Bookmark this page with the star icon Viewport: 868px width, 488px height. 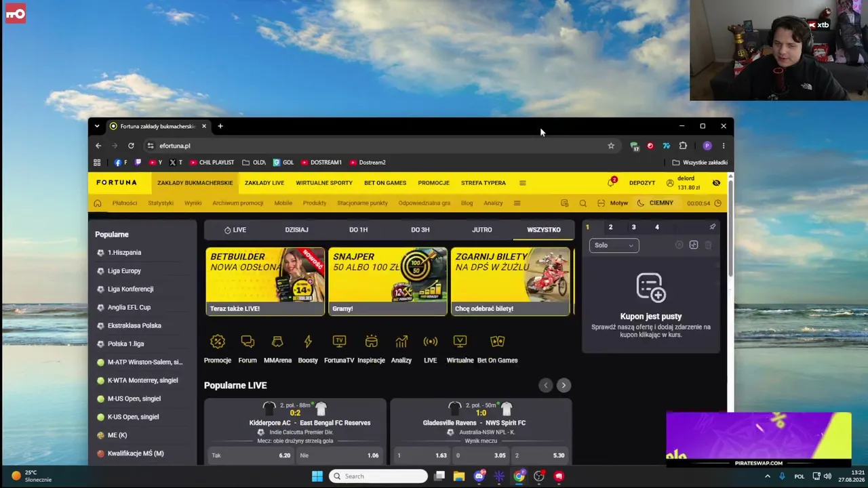click(x=611, y=146)
